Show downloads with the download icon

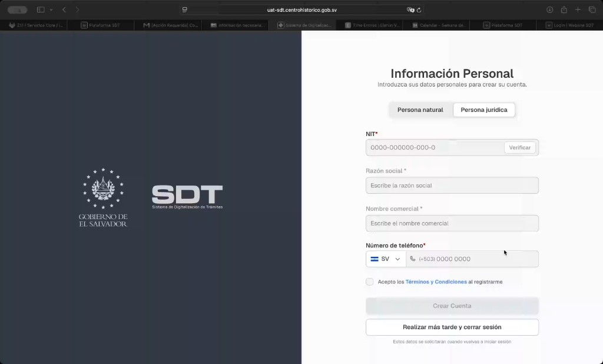(x=549, y=9)
